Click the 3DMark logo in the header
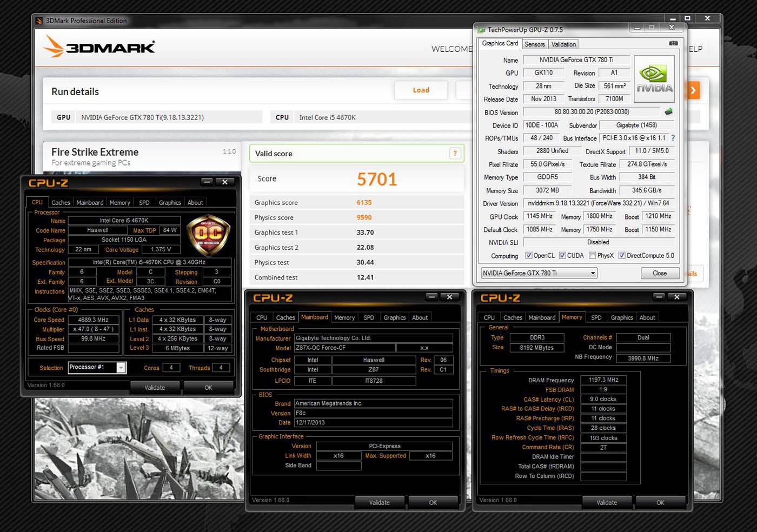757x532 pixels. click(99, 47)
